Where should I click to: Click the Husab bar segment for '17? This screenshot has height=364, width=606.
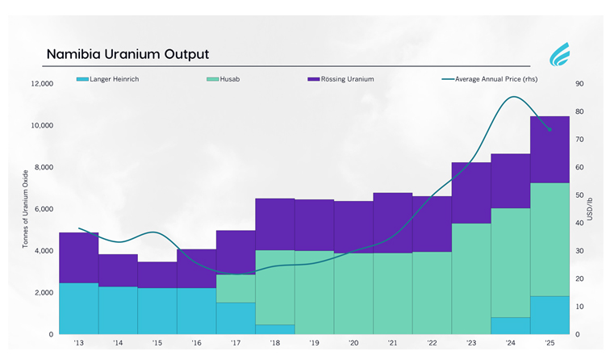pyautogui.click(x=236, y=289)
